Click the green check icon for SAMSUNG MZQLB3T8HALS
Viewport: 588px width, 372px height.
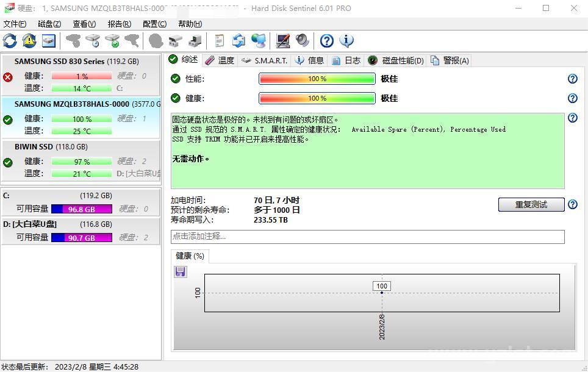(7, 120)
